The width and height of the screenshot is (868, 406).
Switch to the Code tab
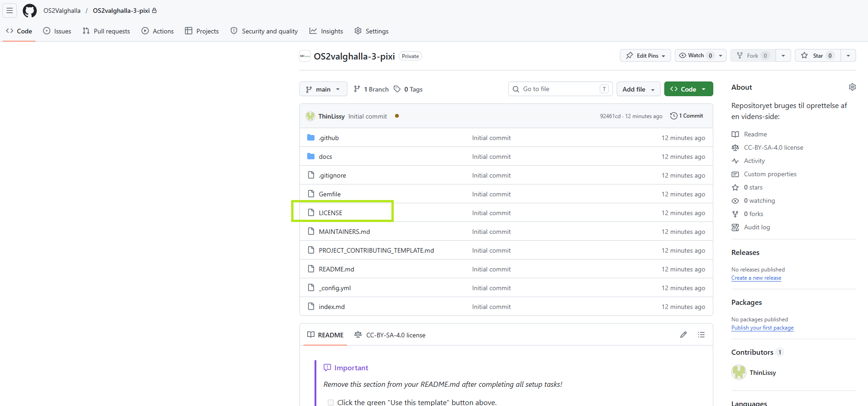click(19, 31)
